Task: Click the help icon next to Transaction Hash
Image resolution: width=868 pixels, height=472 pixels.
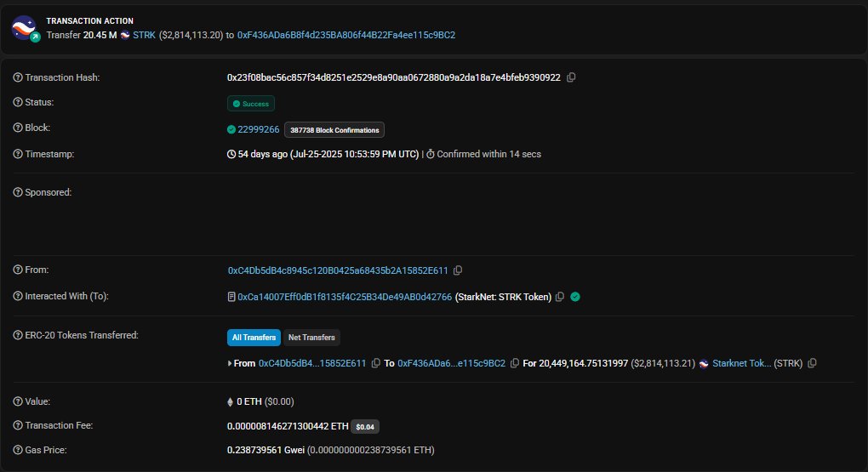Action: point(18,77)
